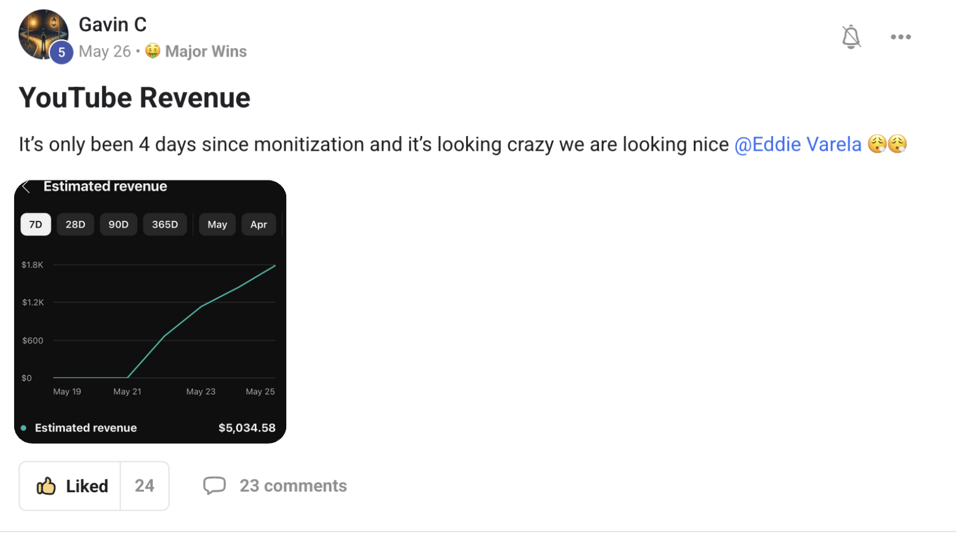Pick the Apr month filter

(259, 225)
